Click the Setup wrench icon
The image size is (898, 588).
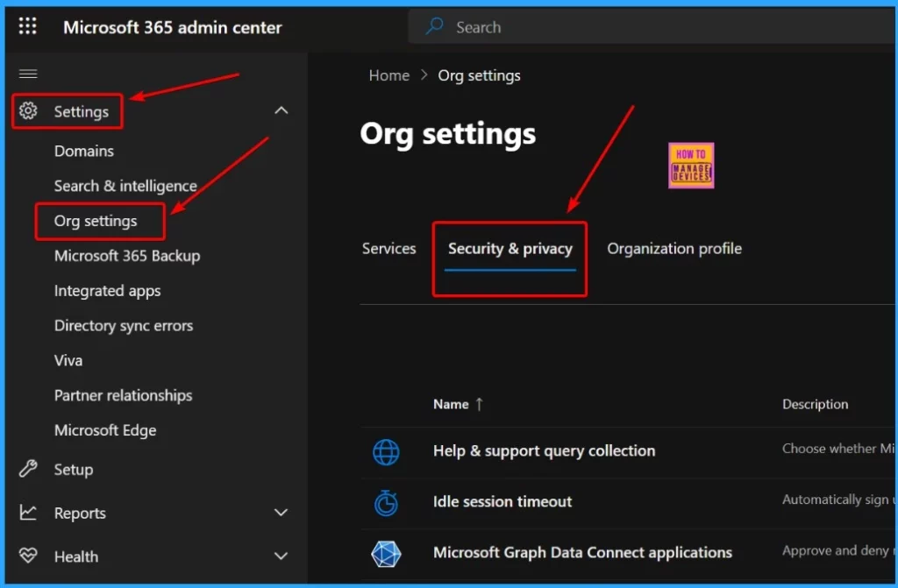(28, 468)
